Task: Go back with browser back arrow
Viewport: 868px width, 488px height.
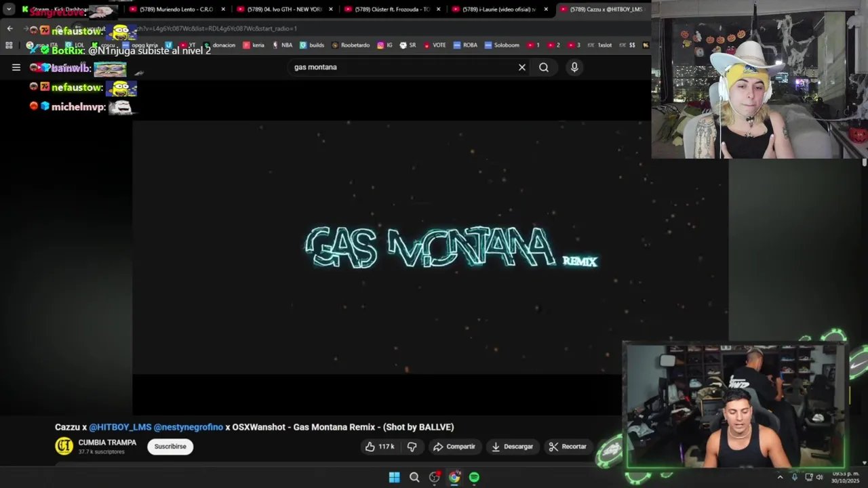Action: point(9,28)
